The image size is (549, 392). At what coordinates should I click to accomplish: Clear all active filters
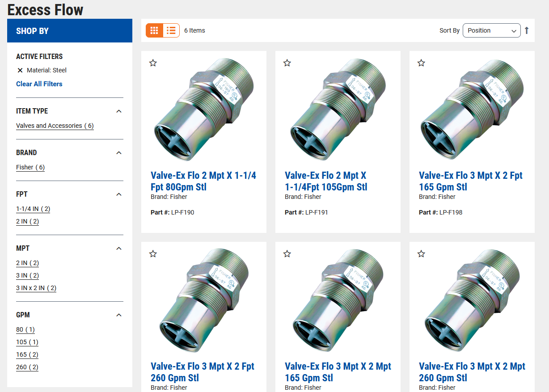39,84
